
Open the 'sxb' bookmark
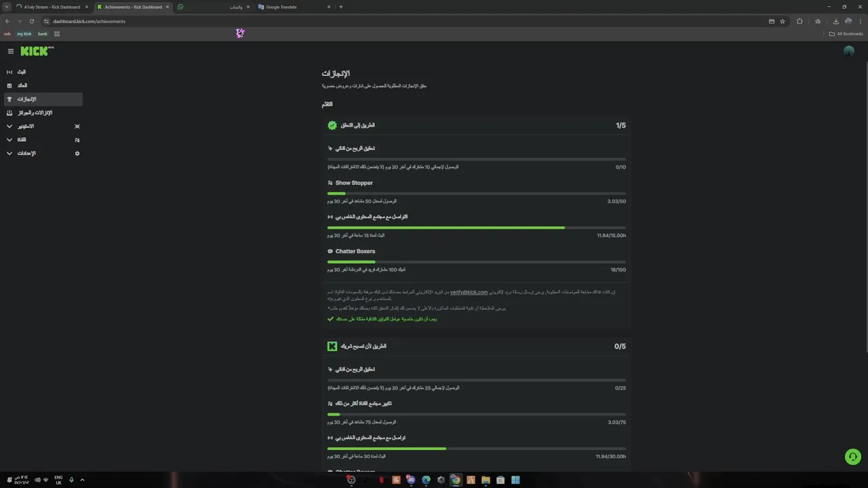tap(7, 34)
